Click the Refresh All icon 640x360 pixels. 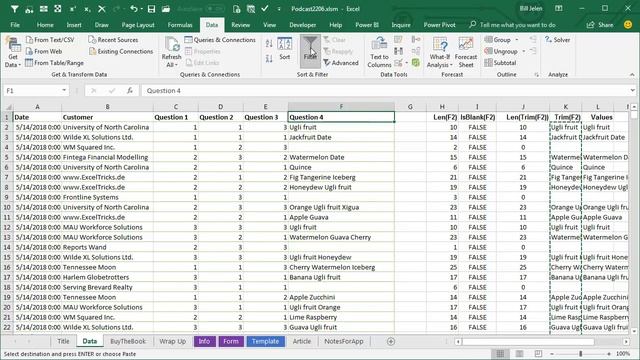click(171, 52)
